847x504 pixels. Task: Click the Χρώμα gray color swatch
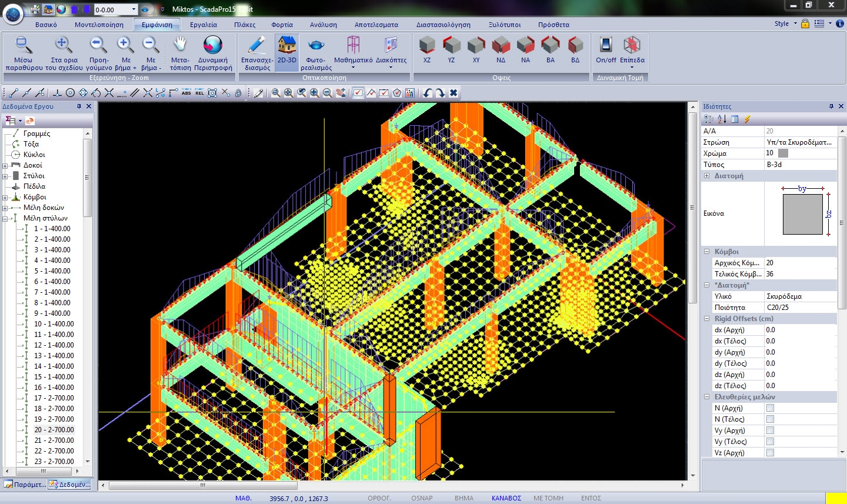tap(783, 153)
